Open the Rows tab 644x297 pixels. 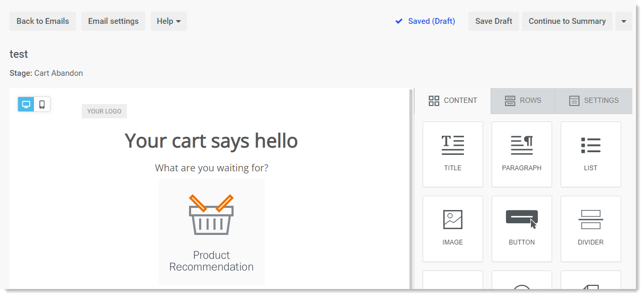tap(523, 101)
